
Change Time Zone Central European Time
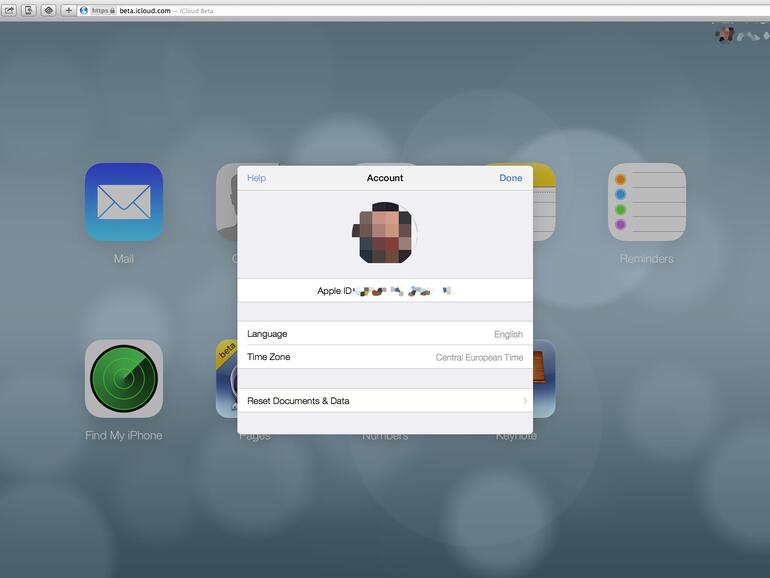tap(385, 357)
